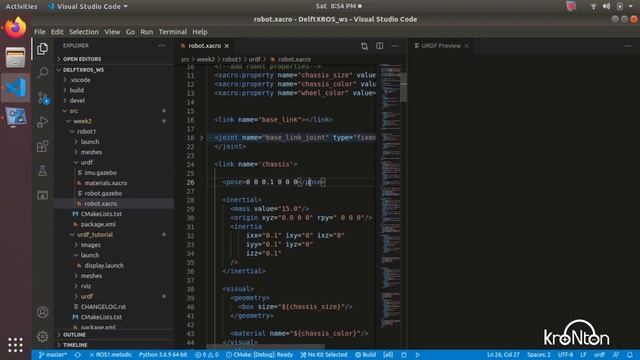The image size is (640, 360).
Task: Open the View menu
Action: point(112,32)
